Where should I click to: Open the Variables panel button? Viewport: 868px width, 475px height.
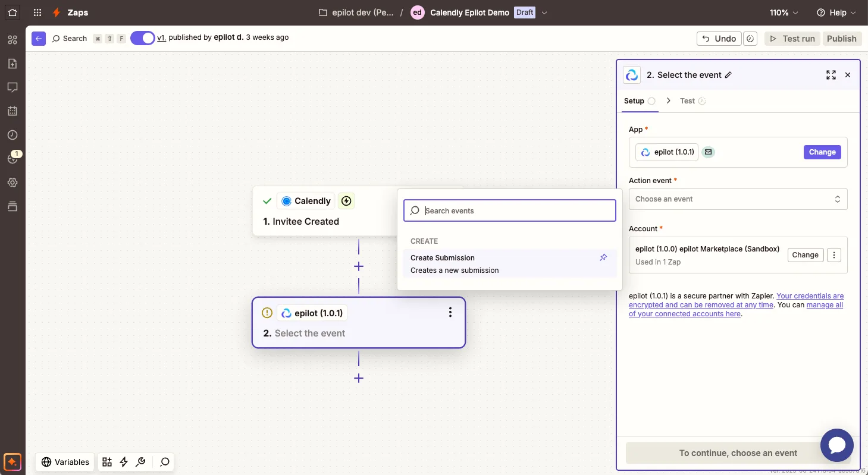(x=65, y=462)
